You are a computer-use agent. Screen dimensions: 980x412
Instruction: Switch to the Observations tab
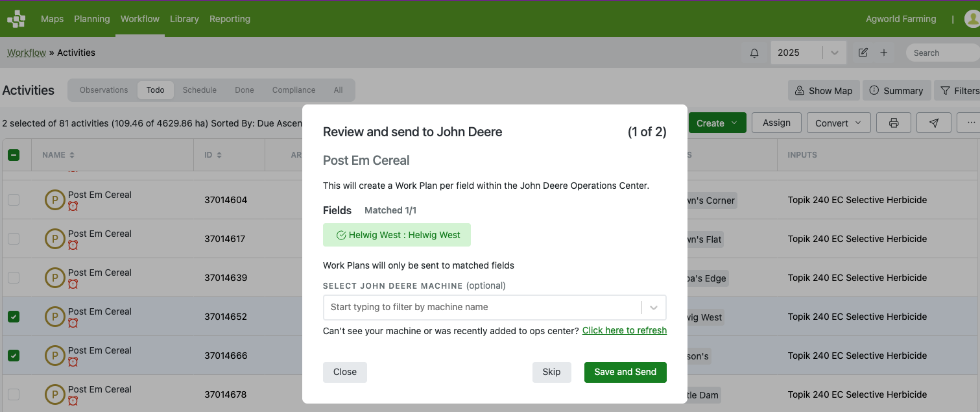pos(104,90)
